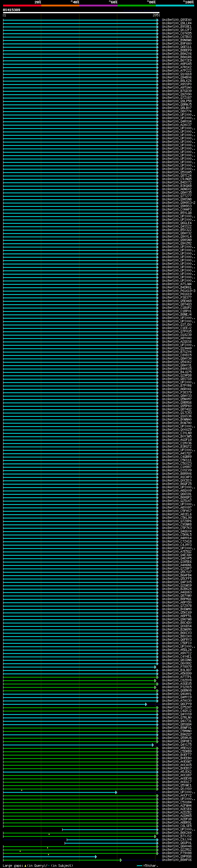The width and height of the screenshot is (197, 868).
Task: Select the UniRef100_Q10Q18 label
Action: tap(176, 74)
